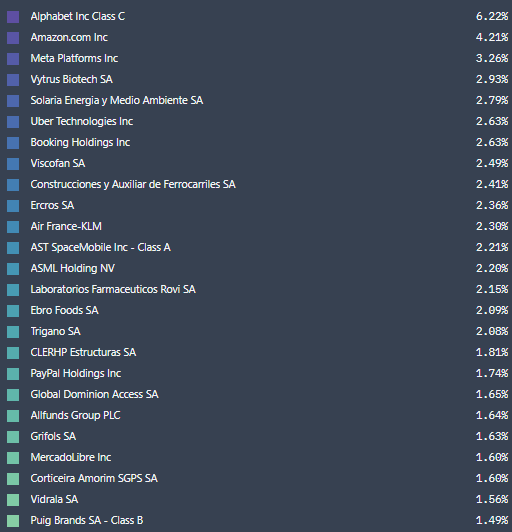Image resolution: width=512 pixels, height=532 pixels.
Task: Select the Corticeira Amorim SGPS SA name
Action: (94, 478)
